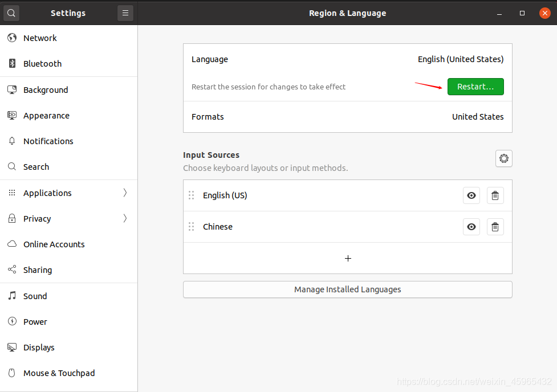
Task: Open the Formats region row
Action: (347, 117)
